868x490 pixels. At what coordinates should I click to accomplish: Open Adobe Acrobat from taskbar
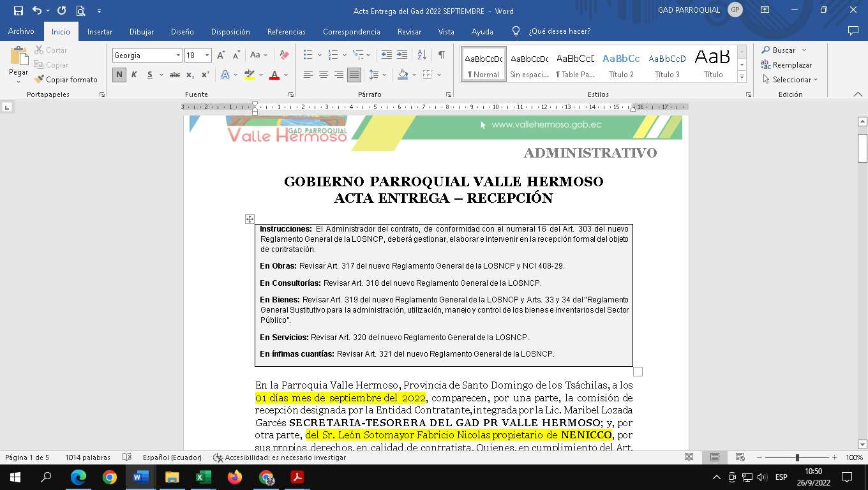(x=297, y=477)
